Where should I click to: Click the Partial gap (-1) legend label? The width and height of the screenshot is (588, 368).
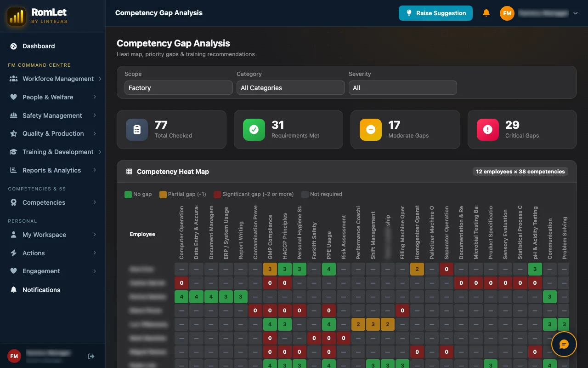point(187,194)
